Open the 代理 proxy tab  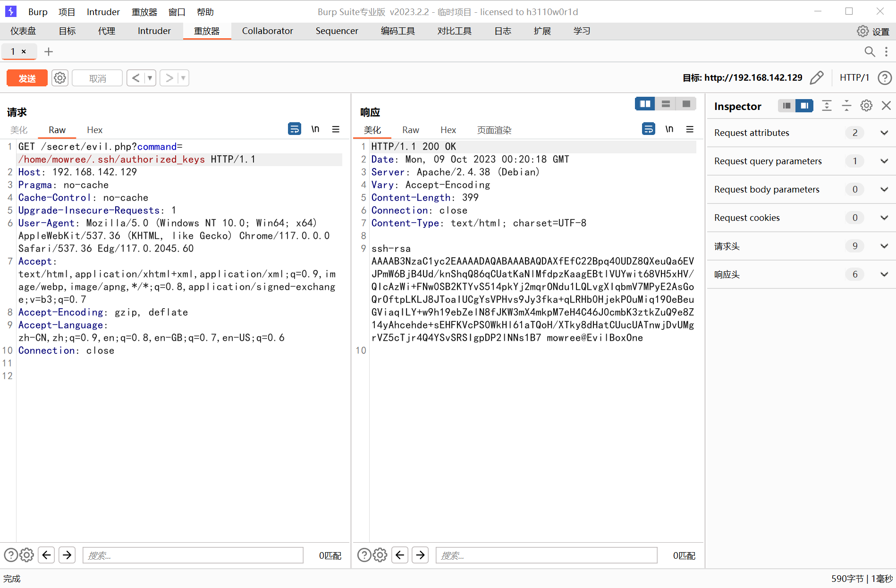pos(107,31)
